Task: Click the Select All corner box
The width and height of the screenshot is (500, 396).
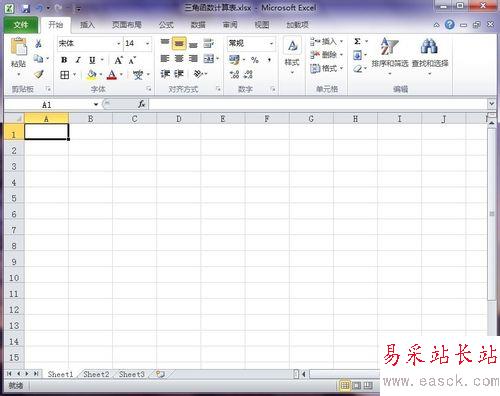Action: click(x=14, y=118)
